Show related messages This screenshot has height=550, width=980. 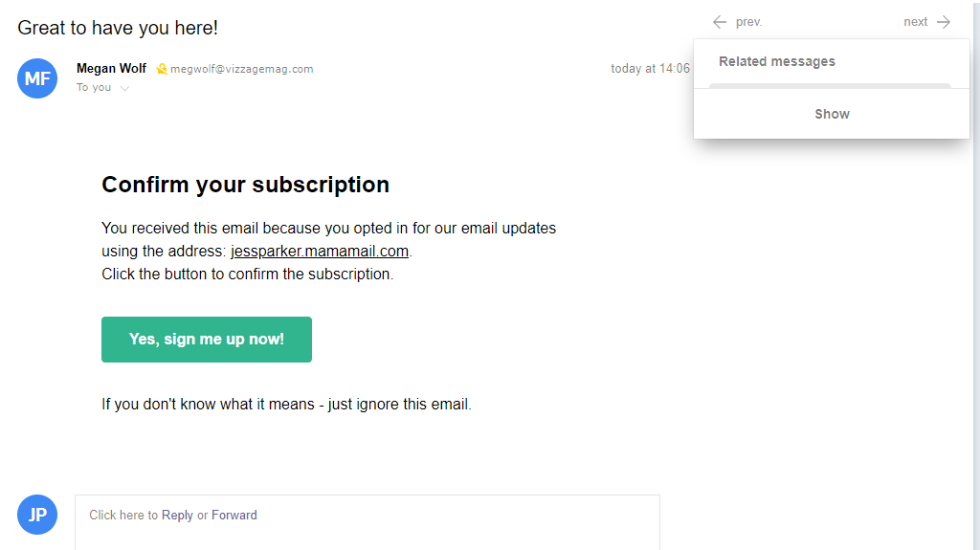pos(832,114)
